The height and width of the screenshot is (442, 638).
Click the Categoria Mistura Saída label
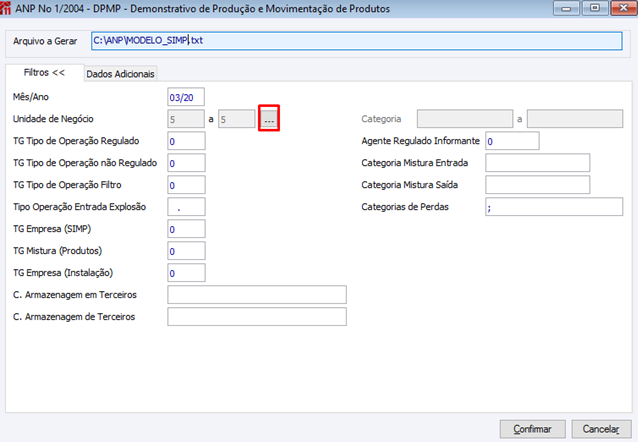click(410, 185)
